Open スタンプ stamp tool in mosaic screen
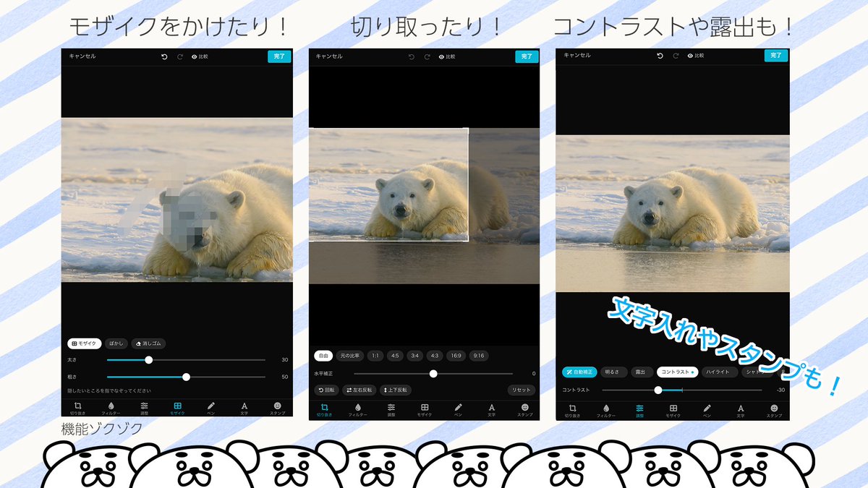Screen dimensions: 868x488 (277, 408)
